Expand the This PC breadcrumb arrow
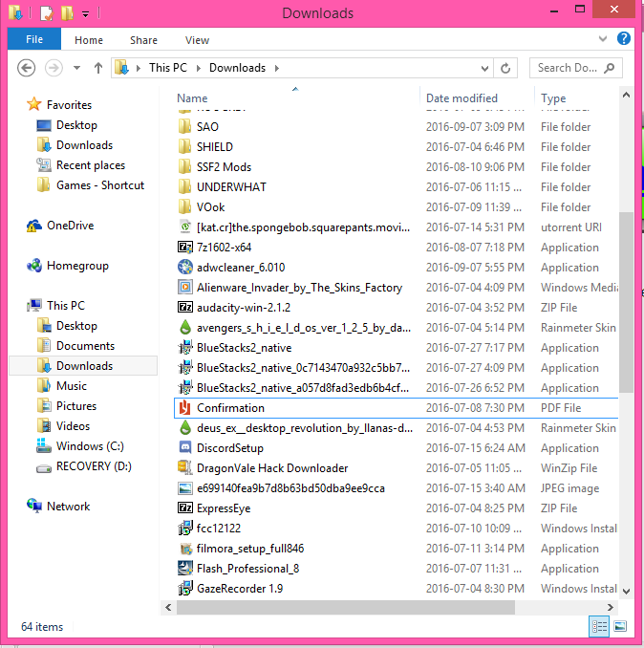644x648 pixels. (x=199, y=68)
